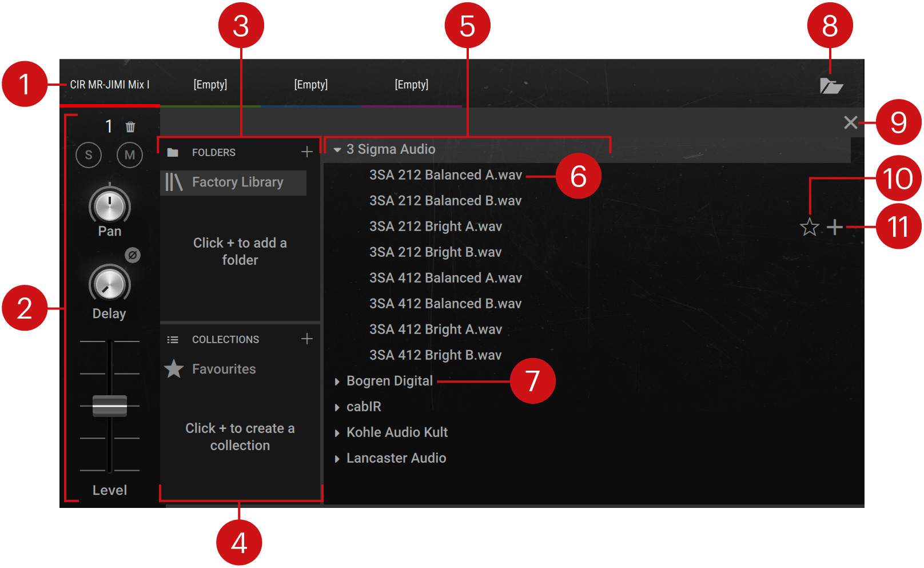The height and width of the screenshot is (568, 924).
Task: Adjust the channel Level fader
Action: 109,406
